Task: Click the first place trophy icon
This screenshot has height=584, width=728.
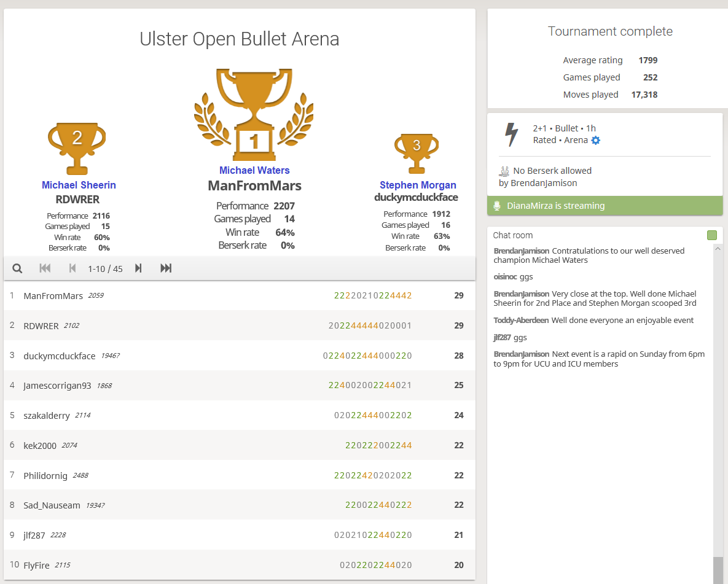Action: pos(254,114)
